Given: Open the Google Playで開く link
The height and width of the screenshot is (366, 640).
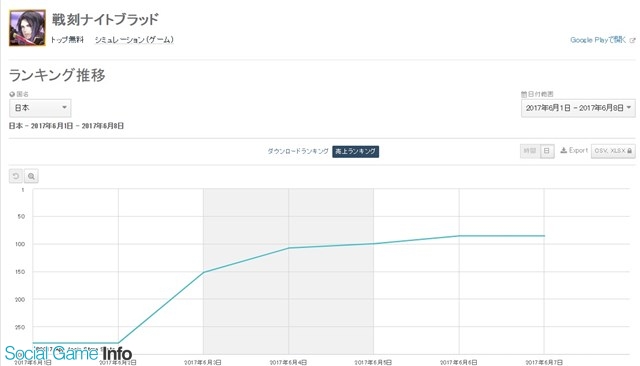Looking at the screenshot, I should 598,40.
